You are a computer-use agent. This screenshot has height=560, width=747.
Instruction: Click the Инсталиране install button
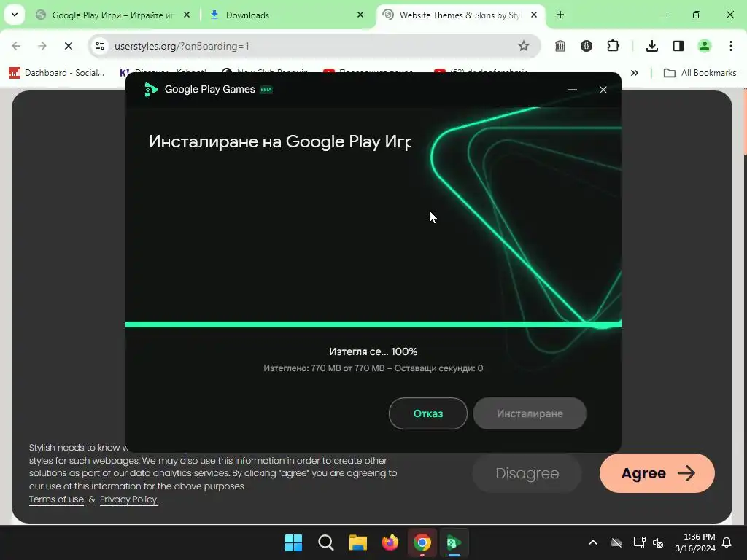[x=530, y=413]
